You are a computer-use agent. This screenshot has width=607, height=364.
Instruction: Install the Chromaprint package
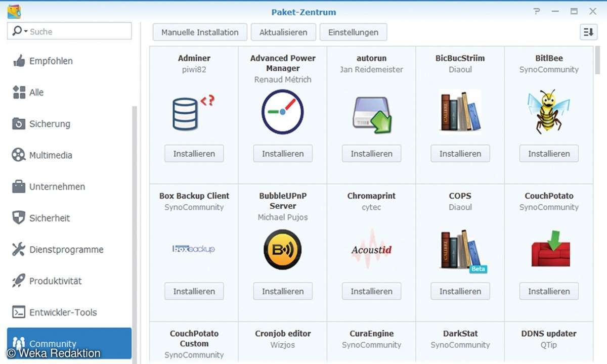click(371, 291)
